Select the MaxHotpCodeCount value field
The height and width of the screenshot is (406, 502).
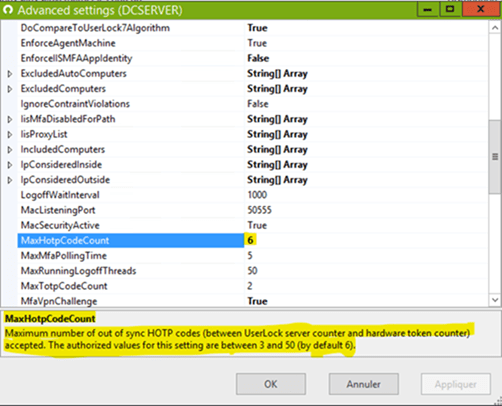[x=366, y=240]
